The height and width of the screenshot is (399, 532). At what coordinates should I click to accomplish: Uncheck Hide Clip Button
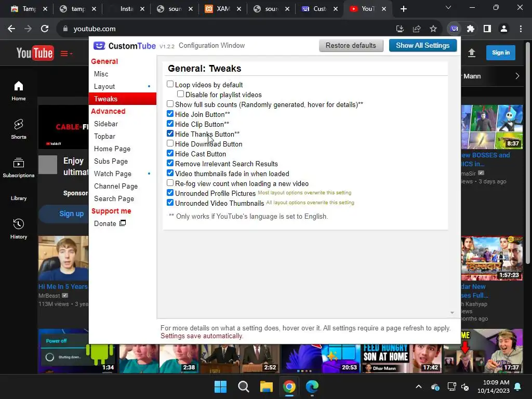point(170,124)
